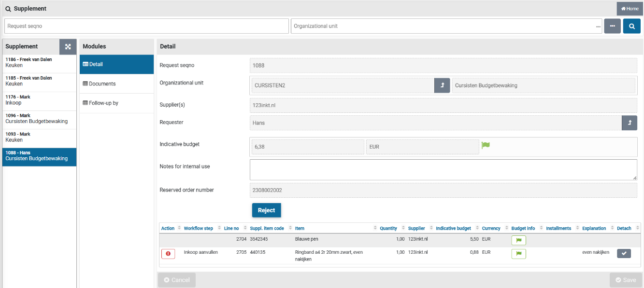Expand the Supplement list panel

pos(68,47)
